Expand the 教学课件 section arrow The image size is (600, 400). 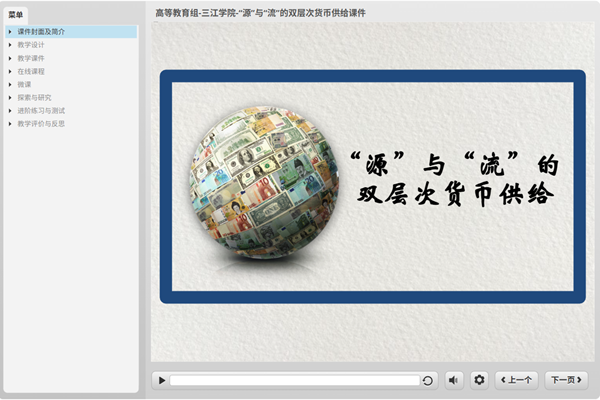pyautogui.click(x=10, y=58)
